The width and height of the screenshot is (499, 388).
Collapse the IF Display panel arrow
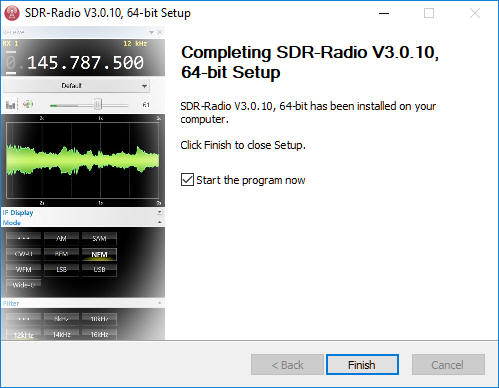pyautogui.click(x=160, y=212)
